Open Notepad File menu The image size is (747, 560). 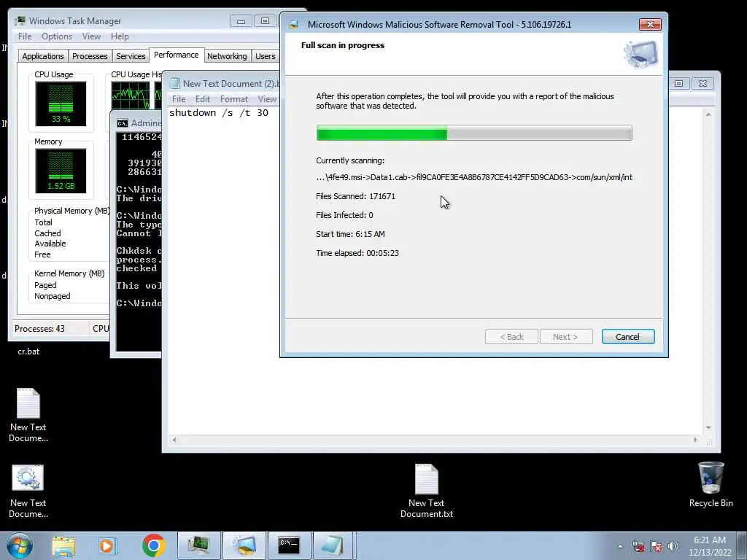[179, 99]
